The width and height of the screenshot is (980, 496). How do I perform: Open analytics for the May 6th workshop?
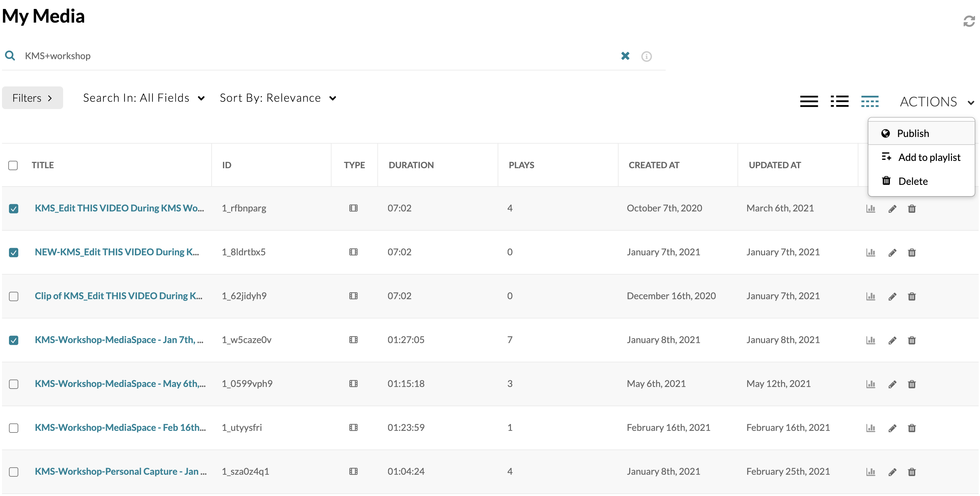[870, 384]
